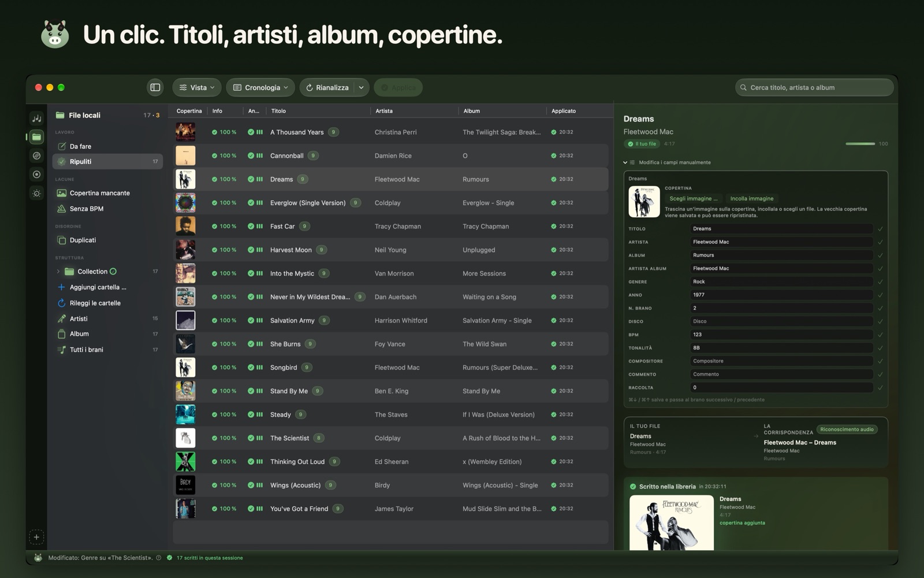Open the music notes section in left rail

click(x=36, y=118)
